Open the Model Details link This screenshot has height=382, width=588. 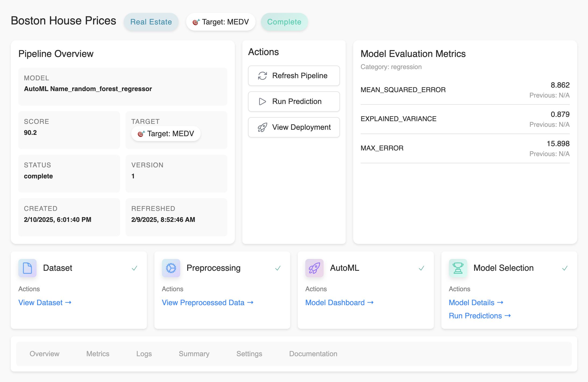click(x=476, y=302)
